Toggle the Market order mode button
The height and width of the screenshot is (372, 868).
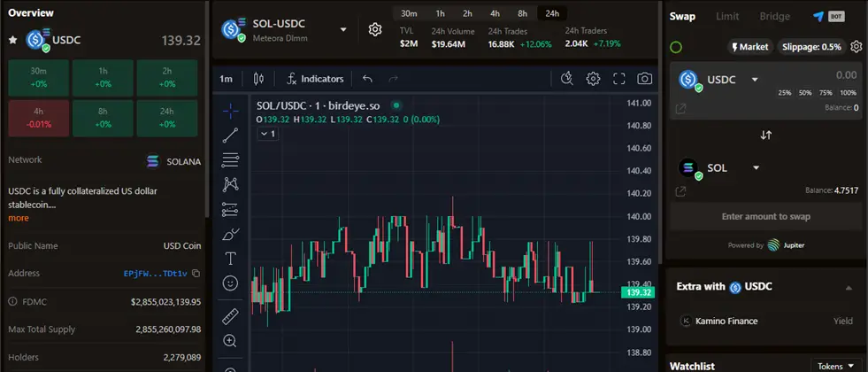[749, 47]
